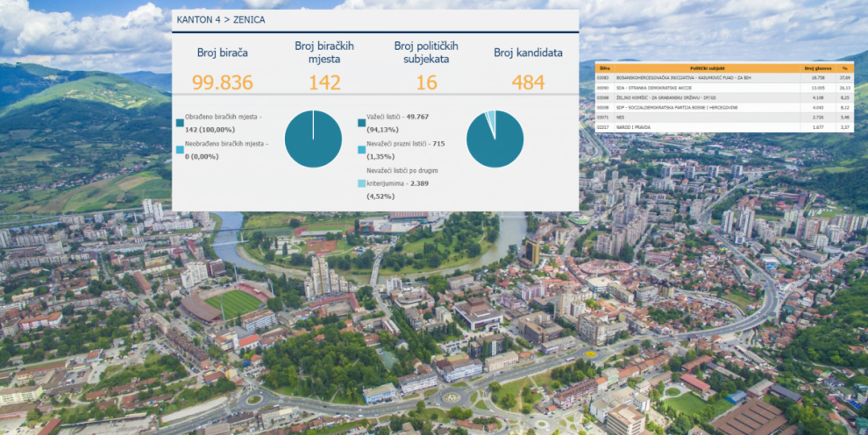Click the processed polling stations pie chart
Screen dimensions: 868x435
coord(313,139)
